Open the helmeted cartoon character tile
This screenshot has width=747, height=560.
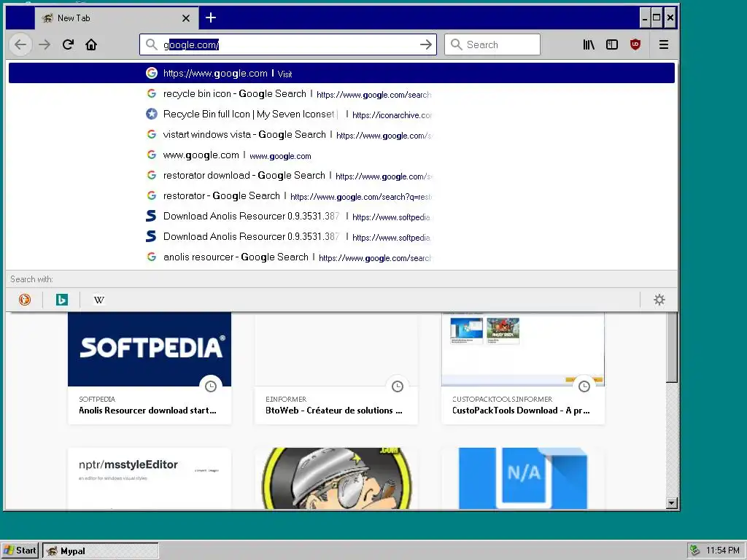pyautogui.click(x=336, y=478)
